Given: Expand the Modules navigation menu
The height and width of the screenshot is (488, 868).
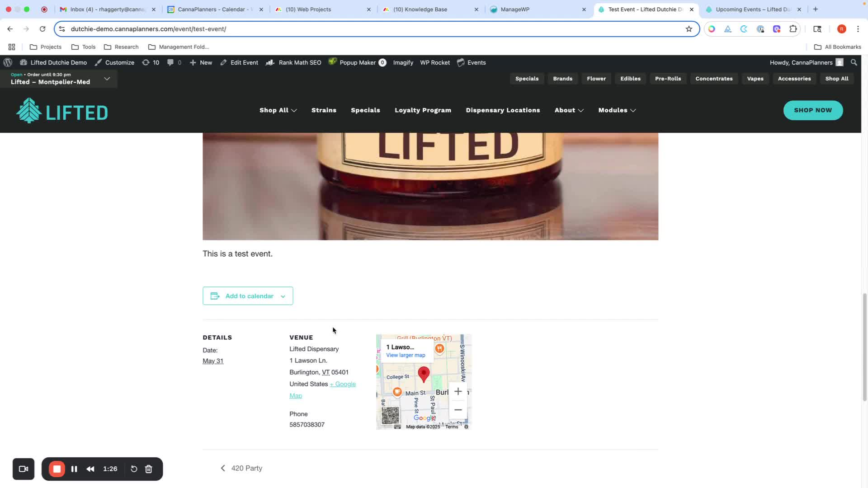Looking at the screenshot, I should (x=617, y=110).
